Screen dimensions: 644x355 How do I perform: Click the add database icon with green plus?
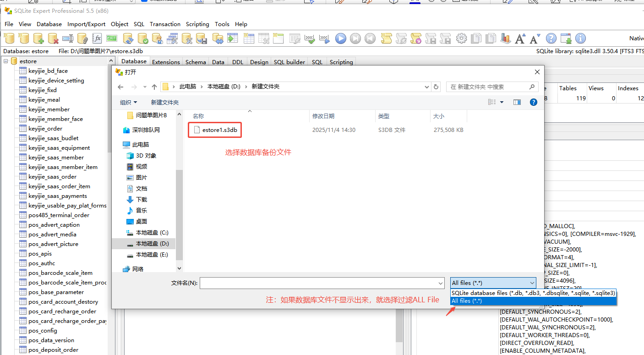click(38, 38)
